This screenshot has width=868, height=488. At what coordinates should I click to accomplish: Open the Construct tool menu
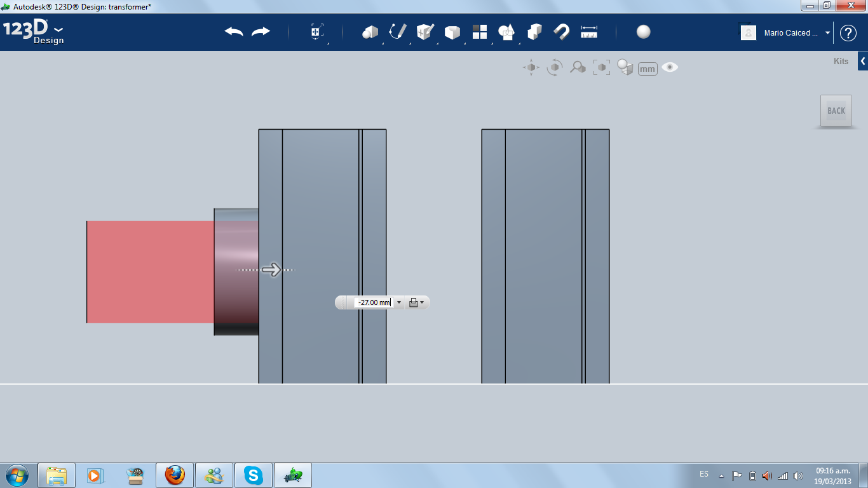click(425, 32)
